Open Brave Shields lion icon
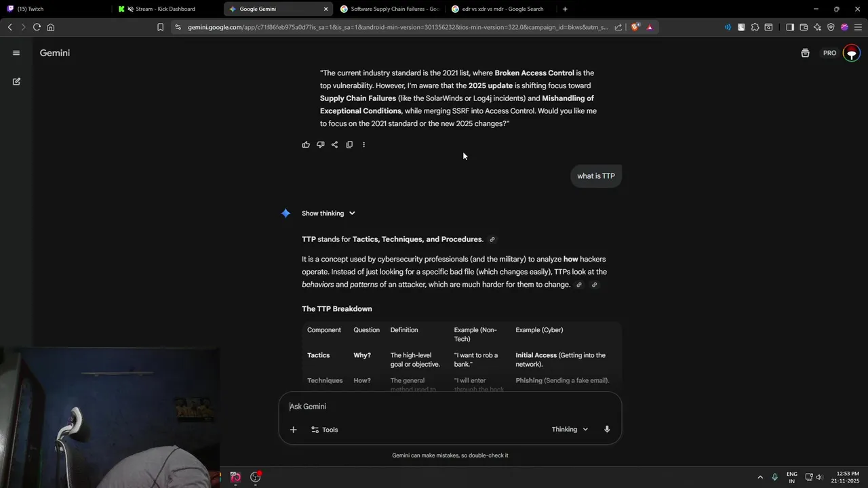Image resolution: width=868 pixels, height=488 pixels. [x=635, y=27]
